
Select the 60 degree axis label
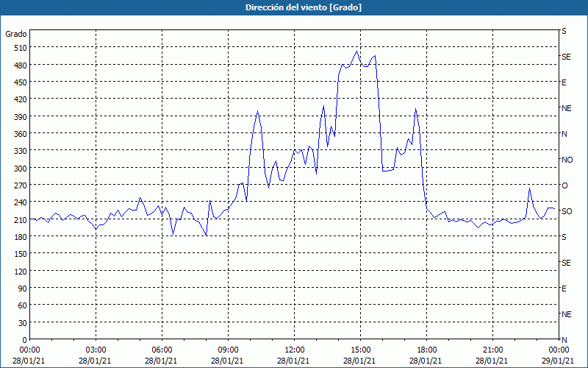coord(23,305)
